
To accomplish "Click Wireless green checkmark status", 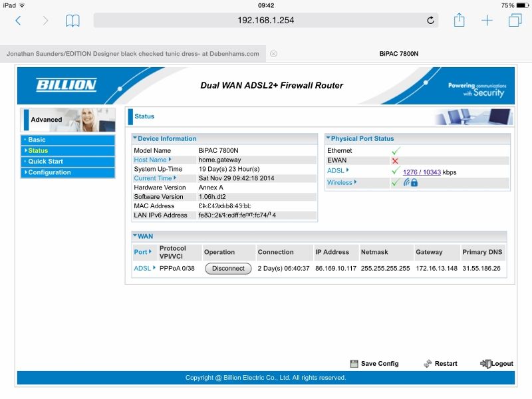I will (x=395, y=182).
